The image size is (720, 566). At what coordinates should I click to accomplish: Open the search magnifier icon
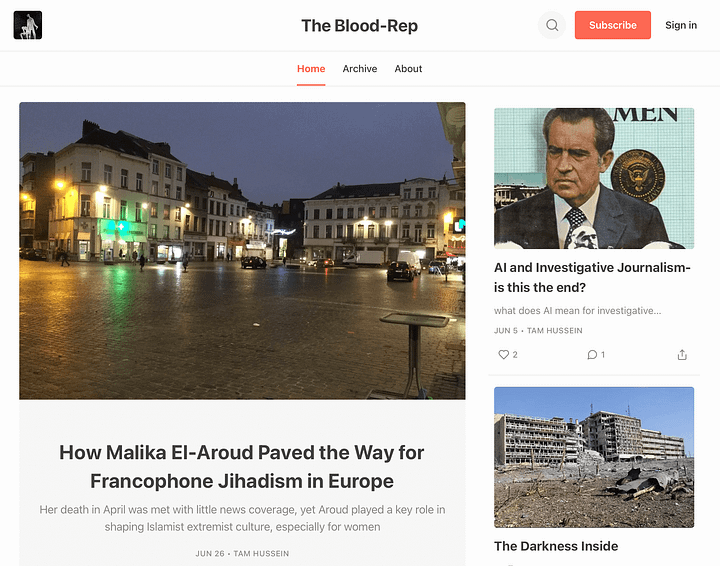552,25
